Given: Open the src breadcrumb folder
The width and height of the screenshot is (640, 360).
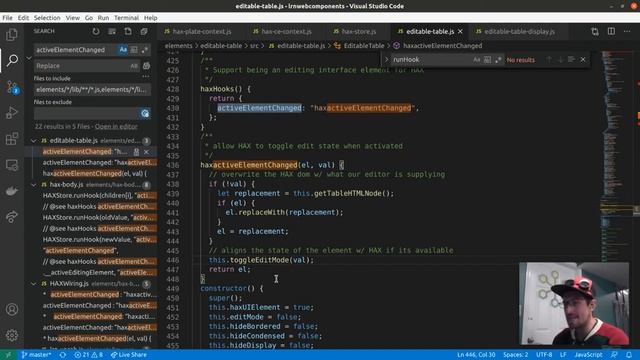Looking at the screenshot, I should [x=254, y=46].
